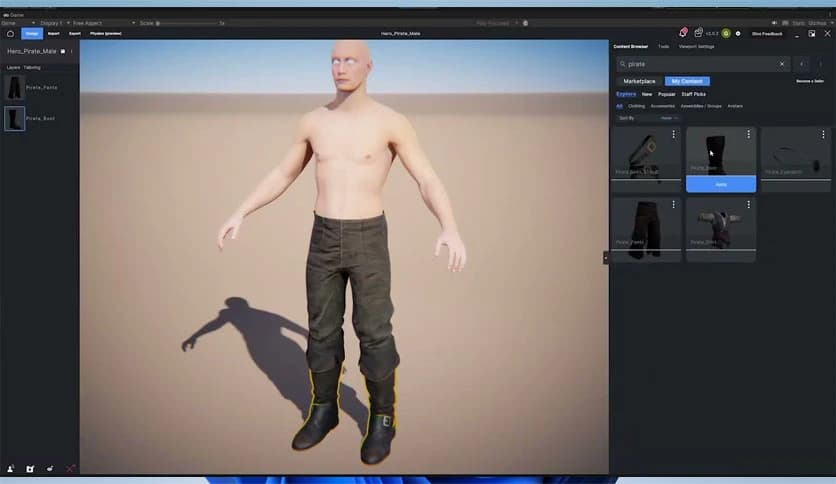Click the avatar pose icon at bottom left
The height and width of the screenshot is (484, 836).
click(x=10, y=469)
